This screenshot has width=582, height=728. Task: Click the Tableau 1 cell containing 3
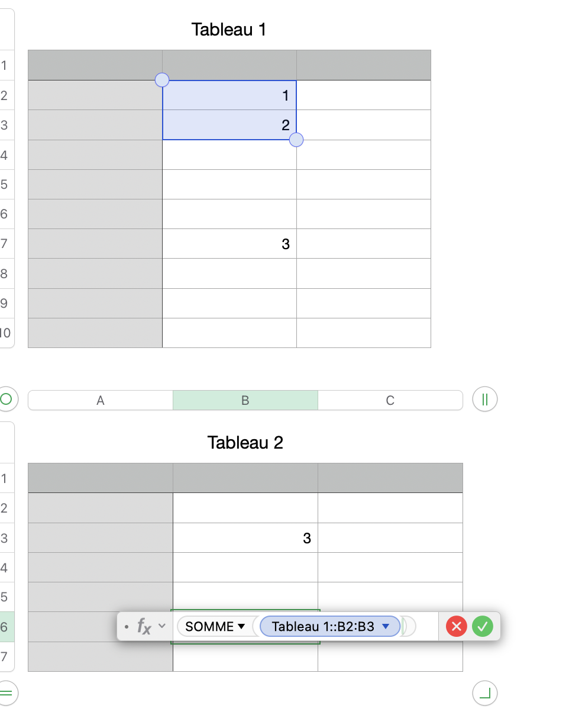click(229, 244)
